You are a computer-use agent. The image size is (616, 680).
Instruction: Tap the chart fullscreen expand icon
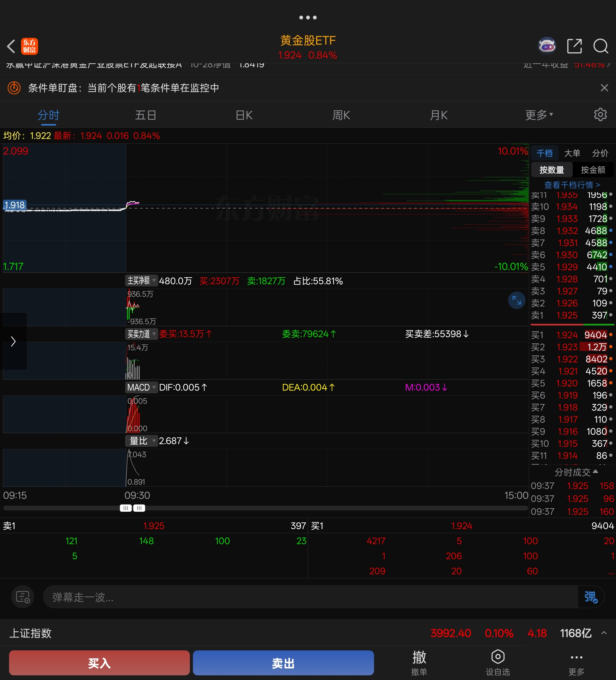point(517,300)
